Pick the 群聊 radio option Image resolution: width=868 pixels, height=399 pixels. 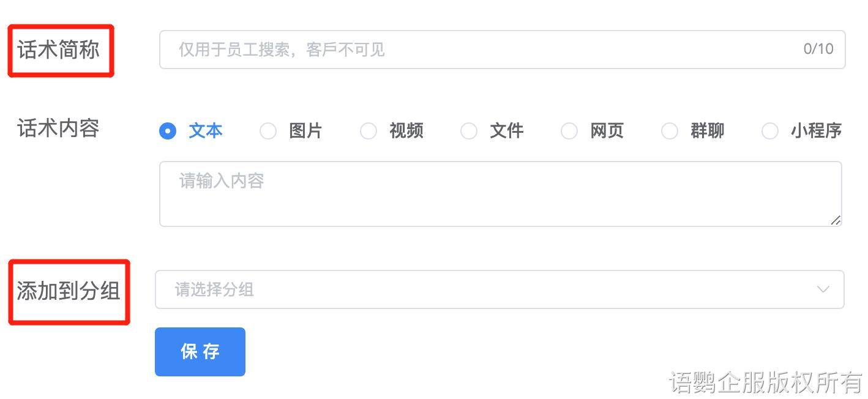[670, 131]
